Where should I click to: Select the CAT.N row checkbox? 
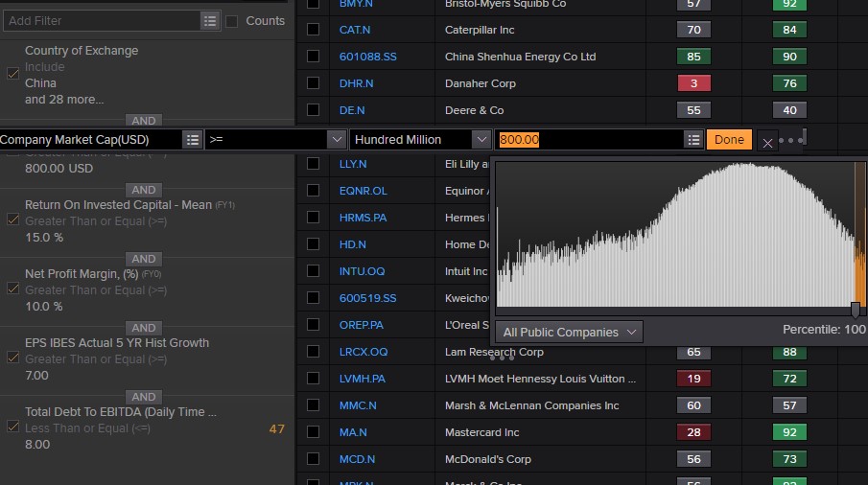coord(313,30)
